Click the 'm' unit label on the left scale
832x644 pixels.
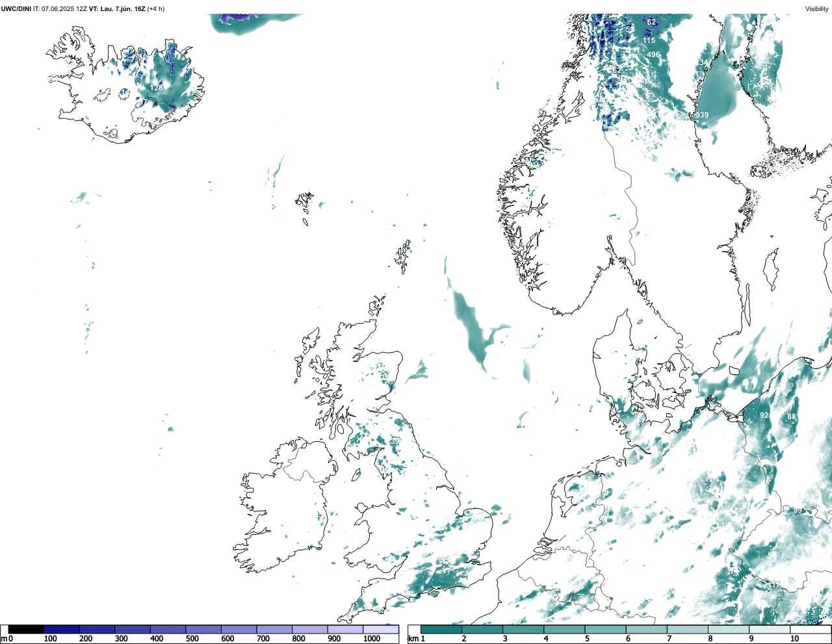[4, 639]
